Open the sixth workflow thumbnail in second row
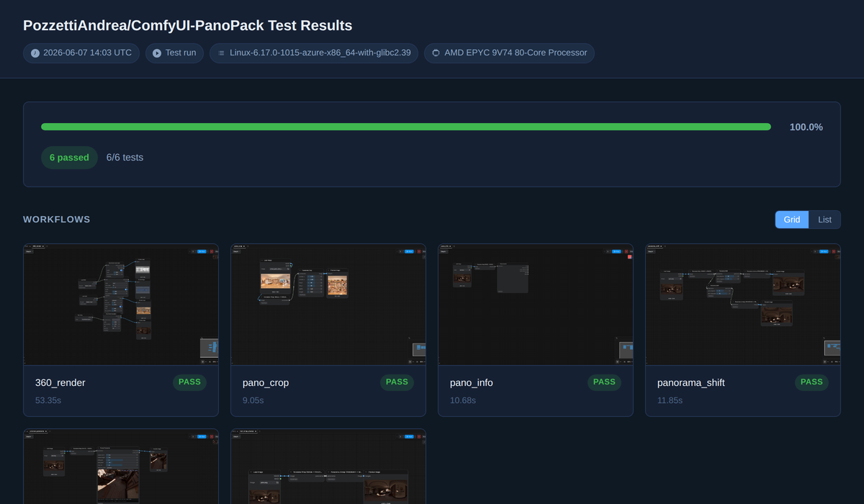 328,467
